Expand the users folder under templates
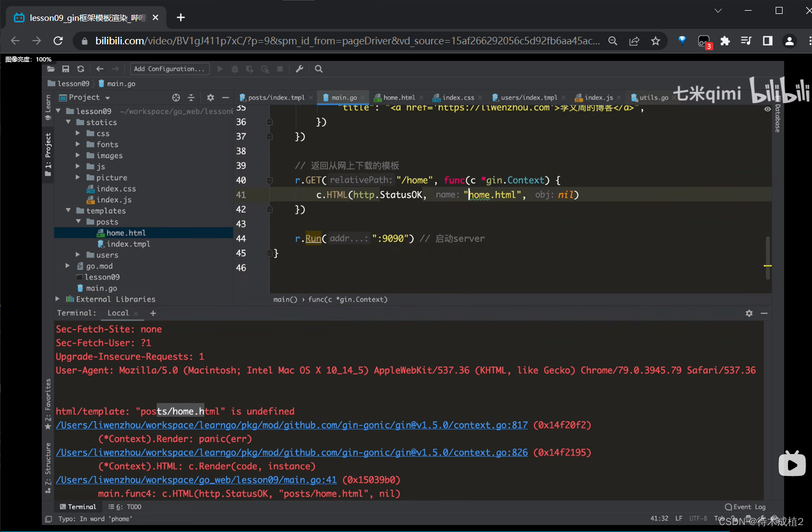The width and height of the screenshot is (812, 532). point(78,255)
